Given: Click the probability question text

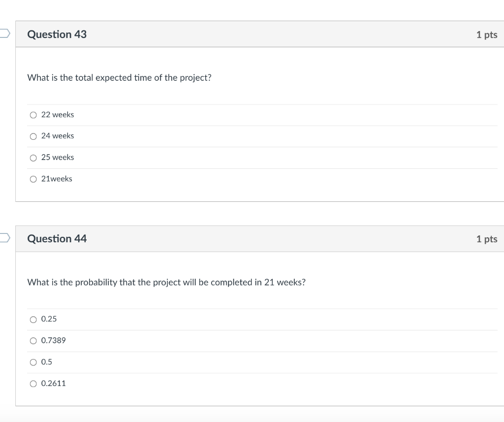Looking at the screenshot, I should [166, 282].
